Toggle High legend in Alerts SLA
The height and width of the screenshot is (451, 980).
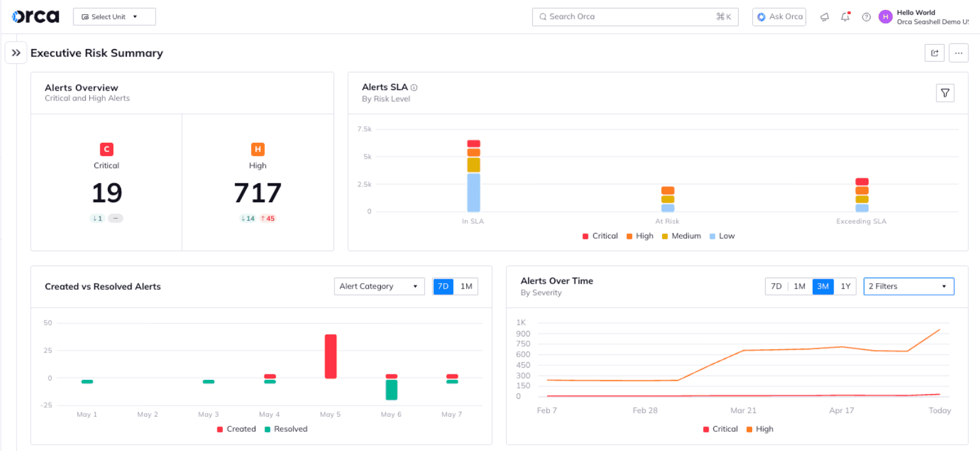pos(640,236)
